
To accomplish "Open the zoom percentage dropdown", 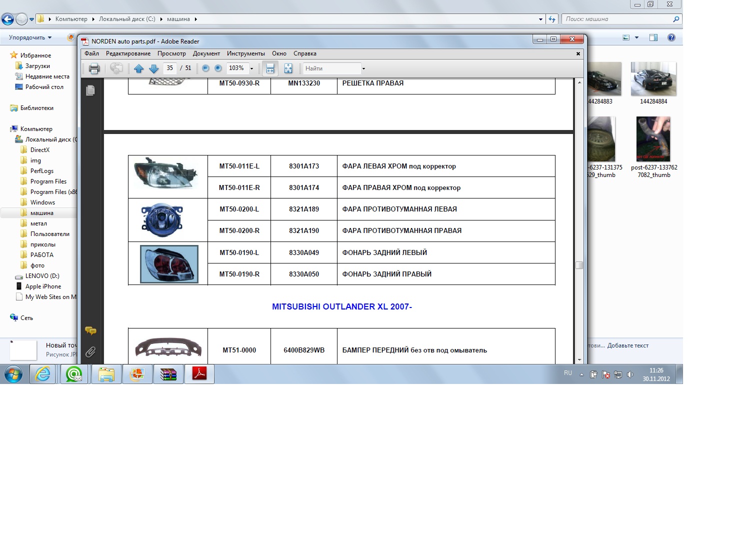I will click(251, 68).
